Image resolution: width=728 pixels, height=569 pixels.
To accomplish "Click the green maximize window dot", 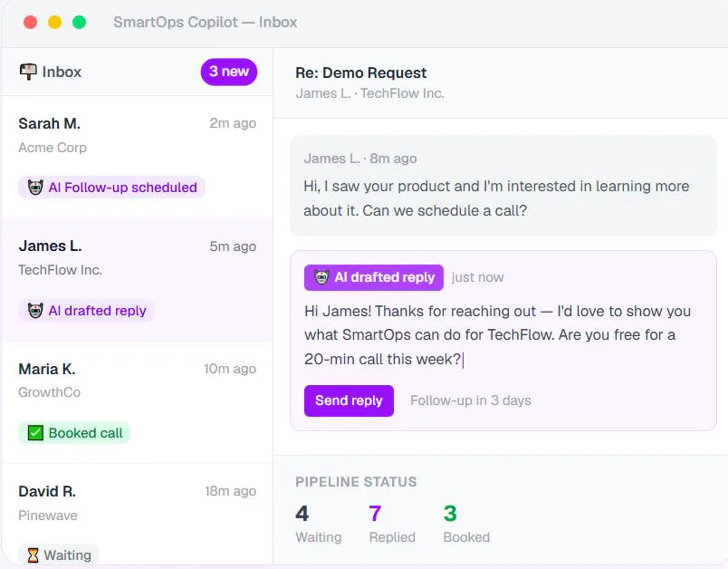I will (x=79, y=22).
